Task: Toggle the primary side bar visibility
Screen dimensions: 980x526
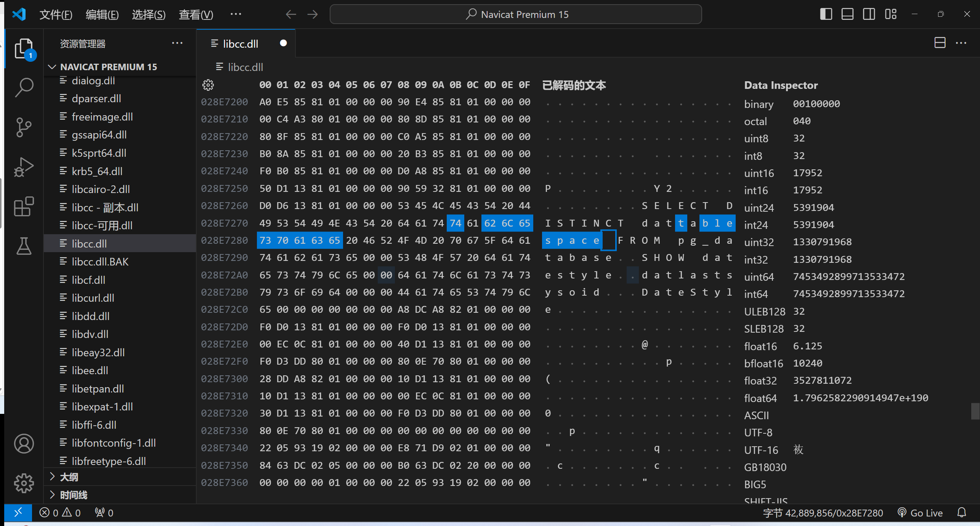Action: (x=826, y=14)
